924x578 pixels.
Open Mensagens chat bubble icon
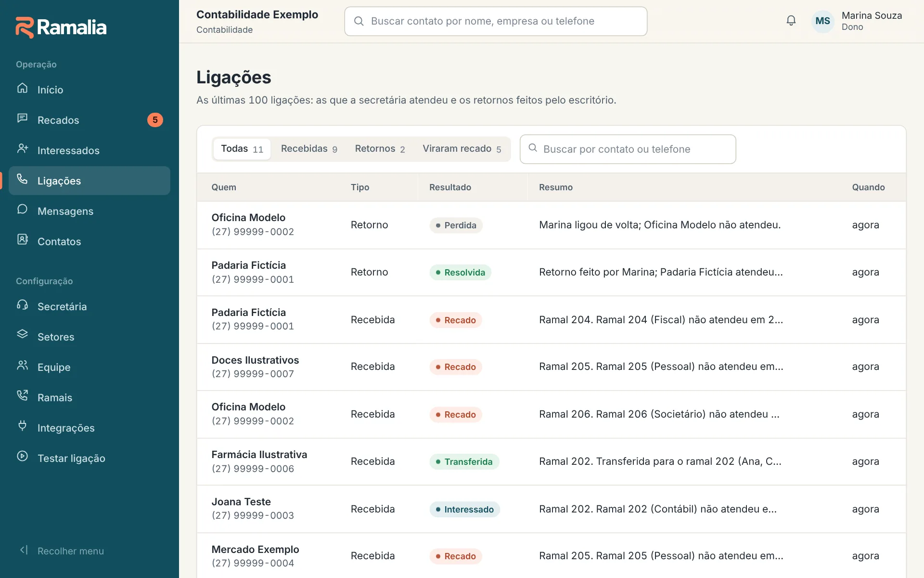22,210
